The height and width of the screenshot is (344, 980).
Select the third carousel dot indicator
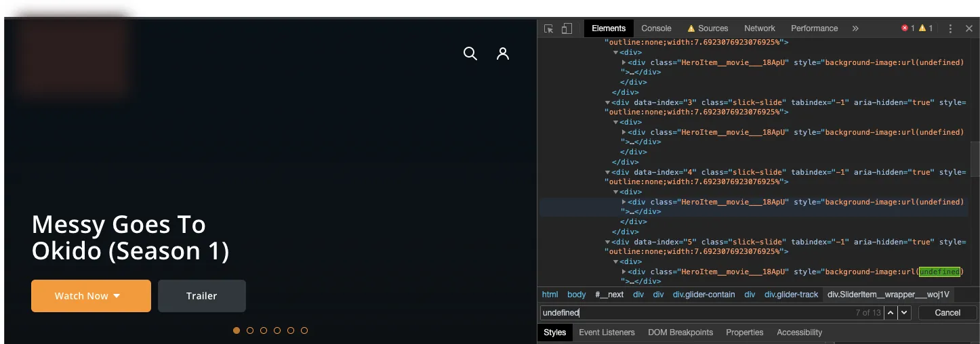point(264,330)
